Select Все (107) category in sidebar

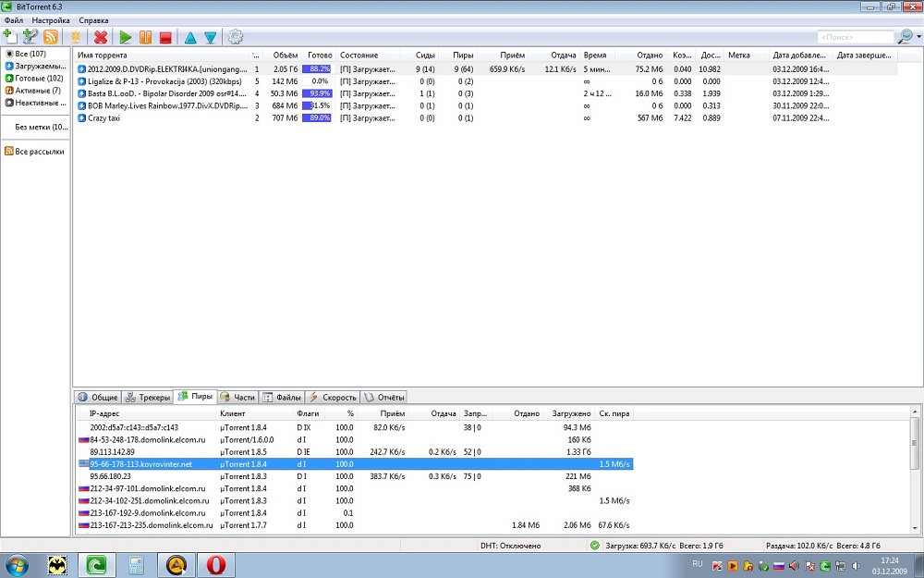click(x=34, y=54)
